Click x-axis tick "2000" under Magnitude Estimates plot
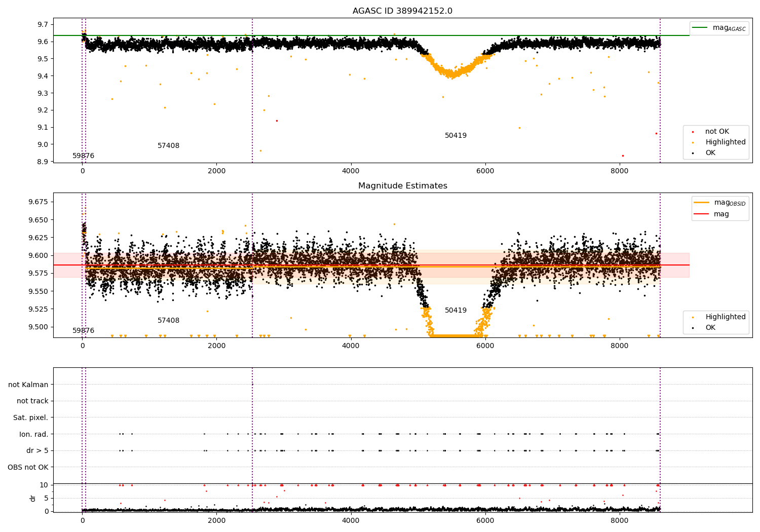 click(x=216, y=346)
